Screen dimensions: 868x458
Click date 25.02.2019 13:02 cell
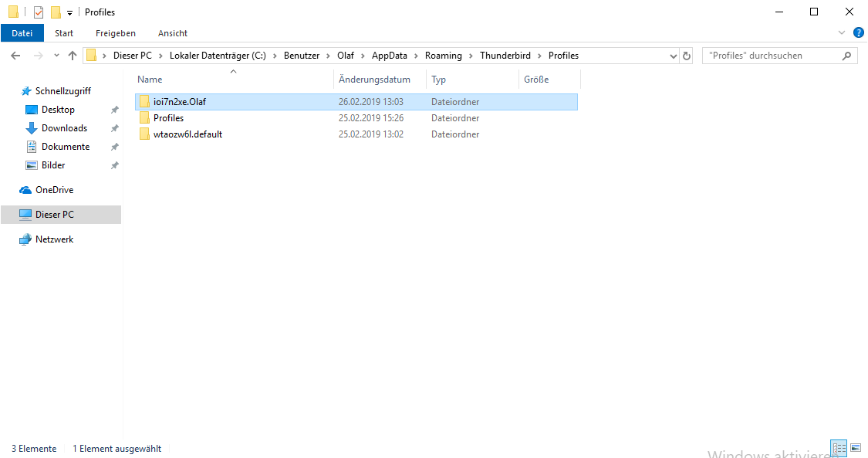click(371, 134)
